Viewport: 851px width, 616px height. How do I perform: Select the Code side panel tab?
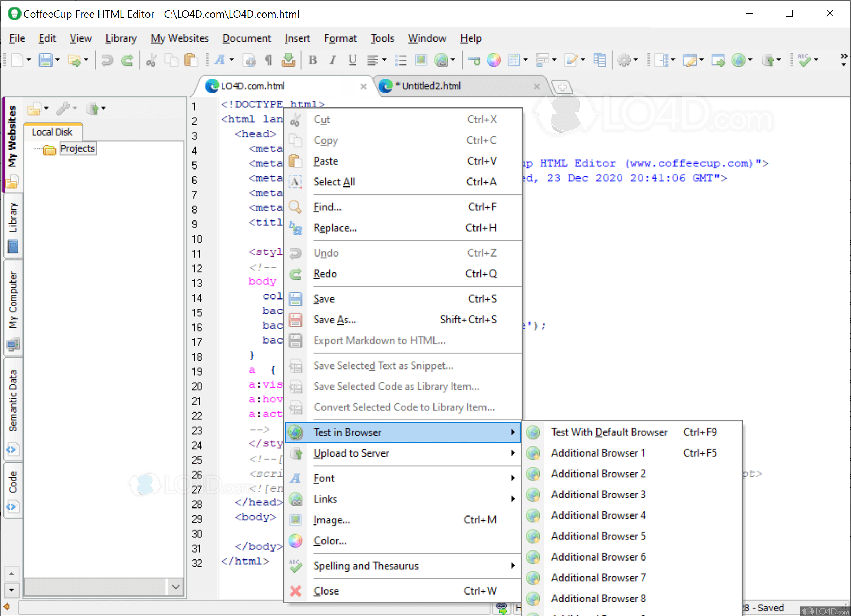coord(12,491)
